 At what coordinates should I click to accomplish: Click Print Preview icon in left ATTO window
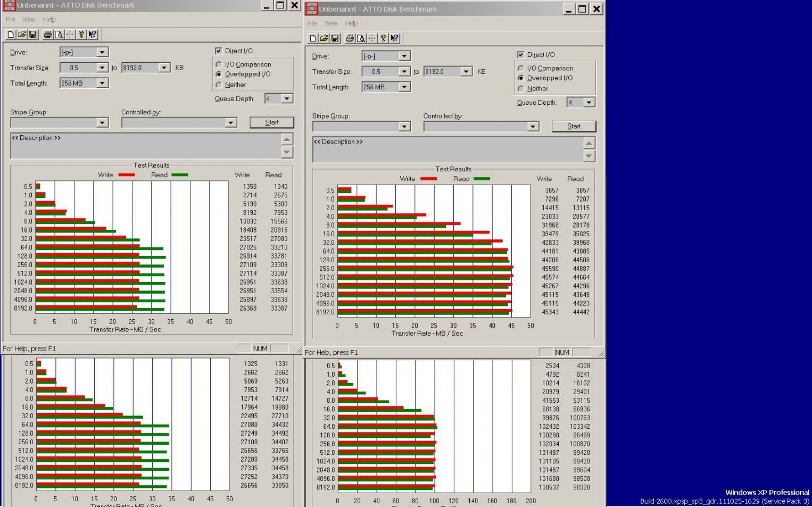tap(59, 35)
